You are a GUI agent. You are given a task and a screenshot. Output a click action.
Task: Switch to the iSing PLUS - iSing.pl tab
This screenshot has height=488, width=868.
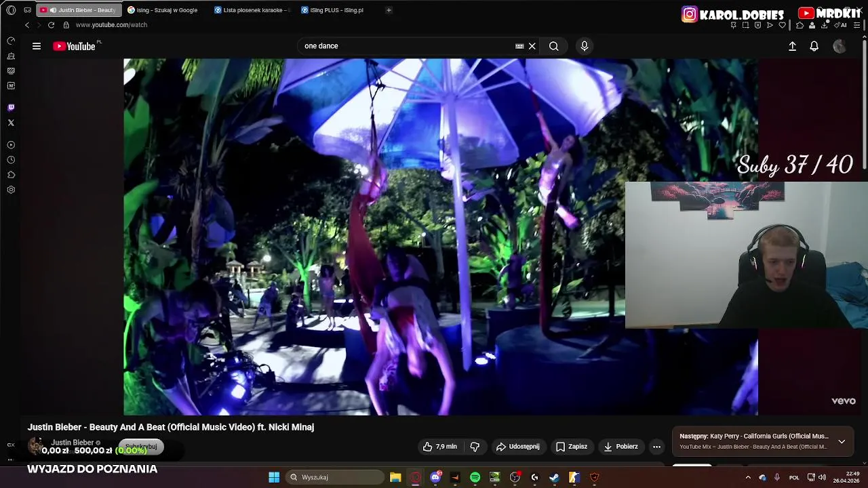(x=337, y=10)
